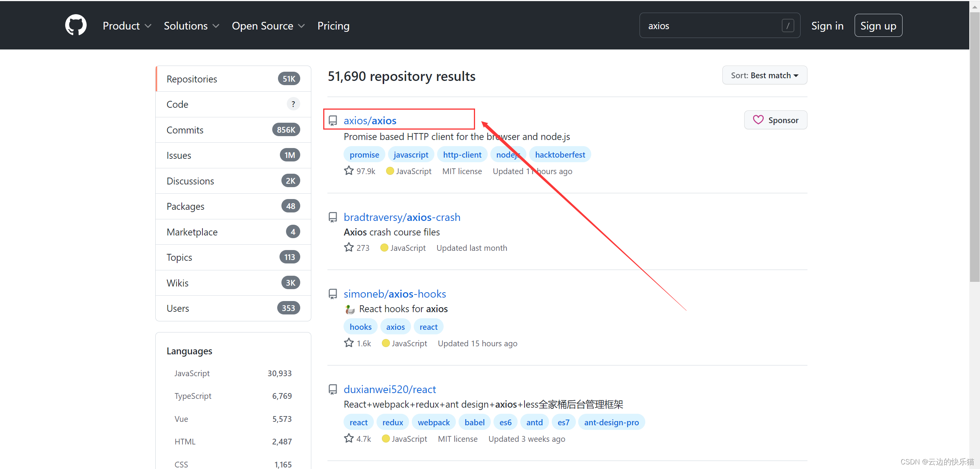The width and height of the screenshot is (980, 469).
Task: Filter results by Vue language
Action: pos(233,419)
